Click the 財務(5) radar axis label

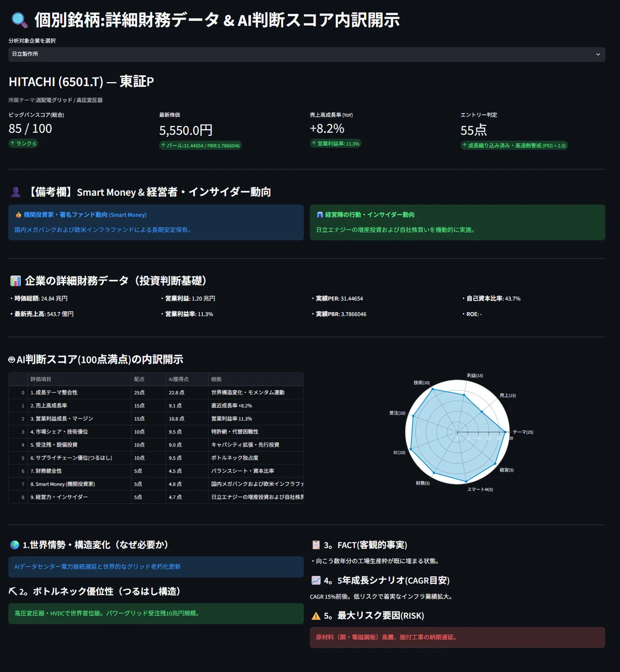point(423,483)
